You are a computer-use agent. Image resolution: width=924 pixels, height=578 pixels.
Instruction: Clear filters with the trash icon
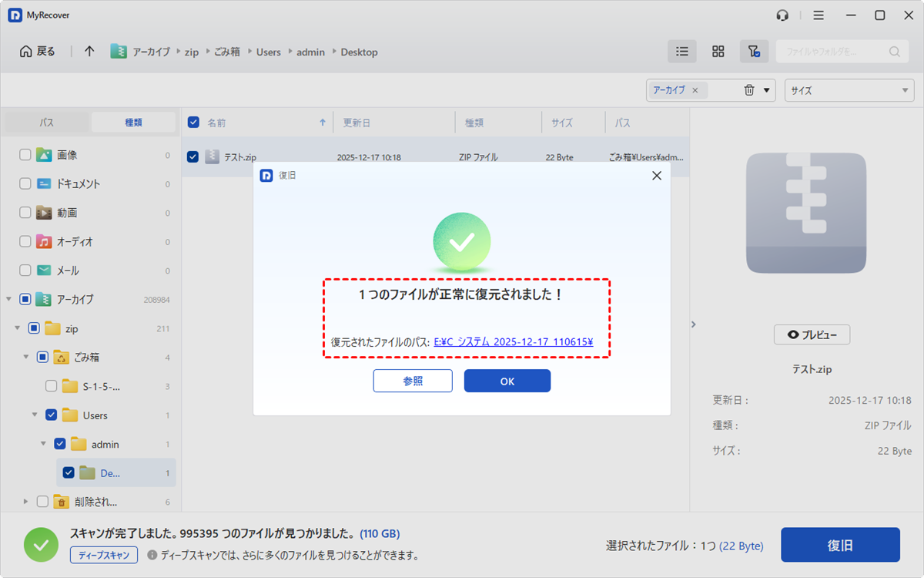[749, 90]
